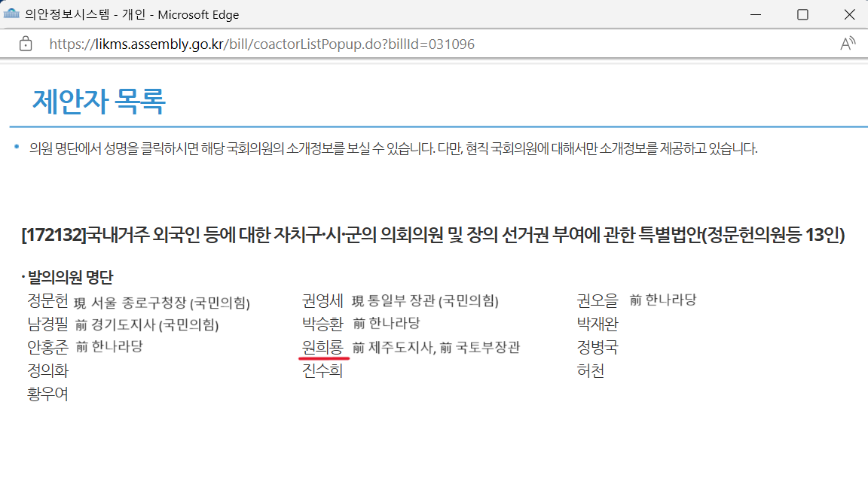Click the name 정의화
Image resolution: width=868 pixels, height=478 pixels.
click(x=47, y=370)
